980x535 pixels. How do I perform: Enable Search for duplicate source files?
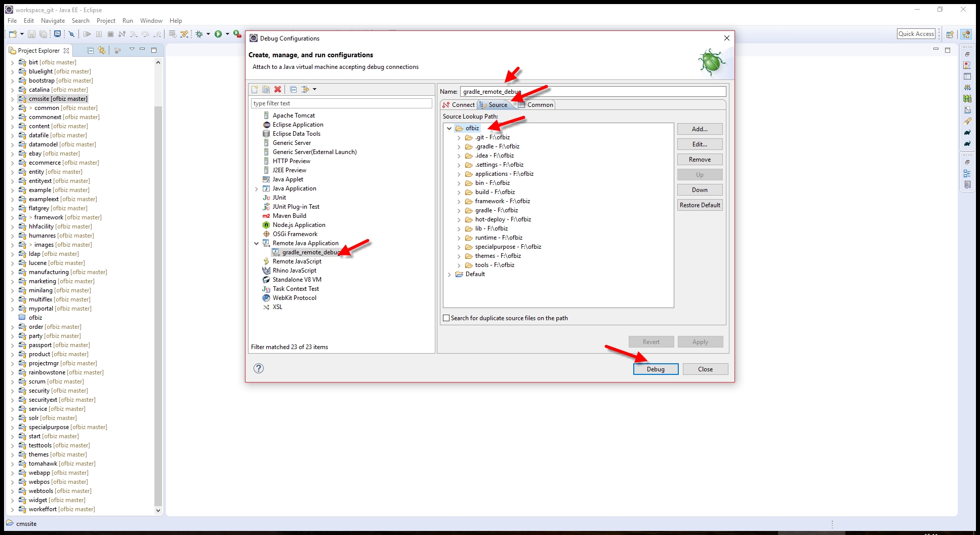(446, 318)
